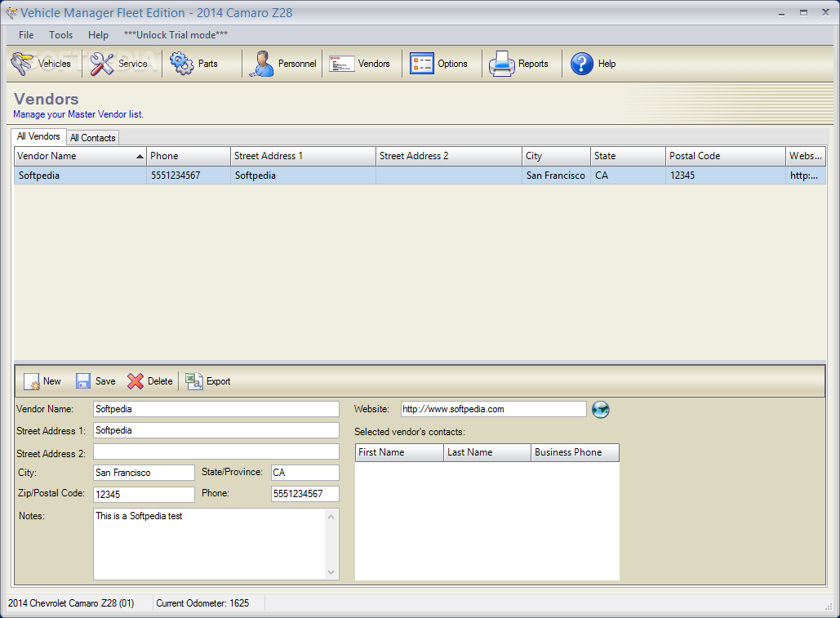840x618 pixels.
Task: Click the State column header
Action: (x=628, y=156)
